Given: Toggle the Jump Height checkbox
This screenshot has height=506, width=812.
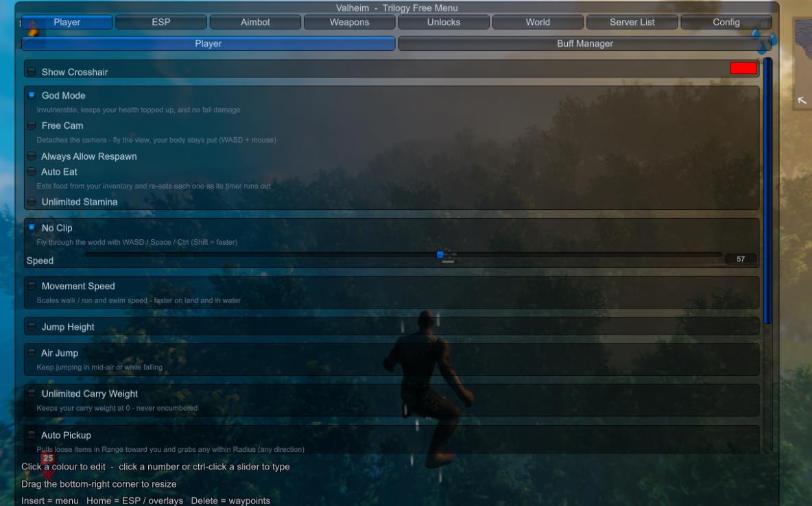Looking at the screenshot, I should pos(32,327).
